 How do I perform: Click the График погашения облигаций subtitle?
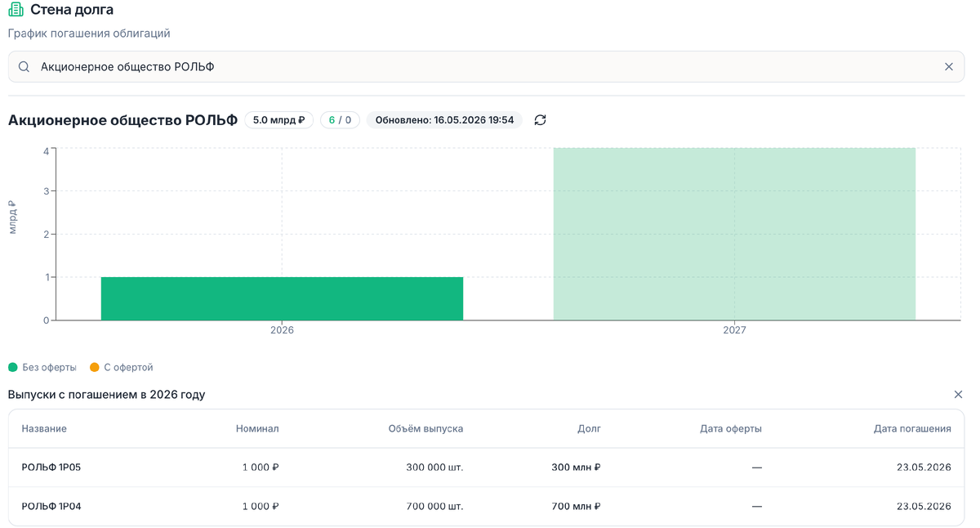pyautogui.click(x=89, y=34)
